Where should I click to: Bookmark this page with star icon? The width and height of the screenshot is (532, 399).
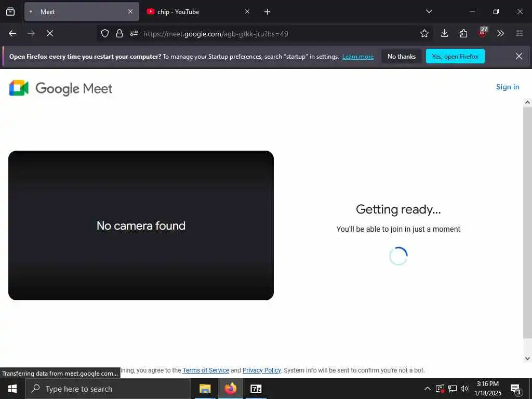pos(424,34)
